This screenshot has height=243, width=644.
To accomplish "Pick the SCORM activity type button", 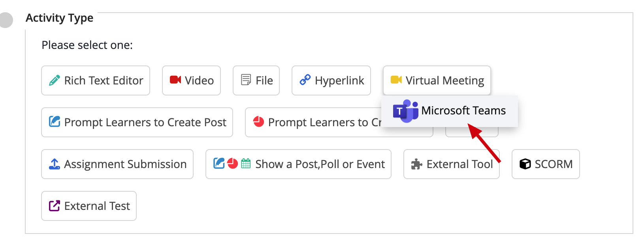I will pyautogui.click(x=546, y=164).
